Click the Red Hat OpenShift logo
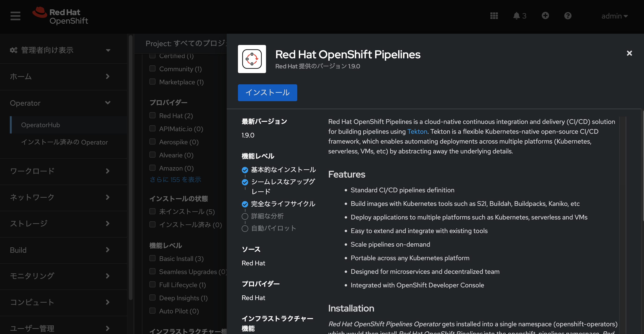Viewport: 644px width, 334px height. coord(60,16)
